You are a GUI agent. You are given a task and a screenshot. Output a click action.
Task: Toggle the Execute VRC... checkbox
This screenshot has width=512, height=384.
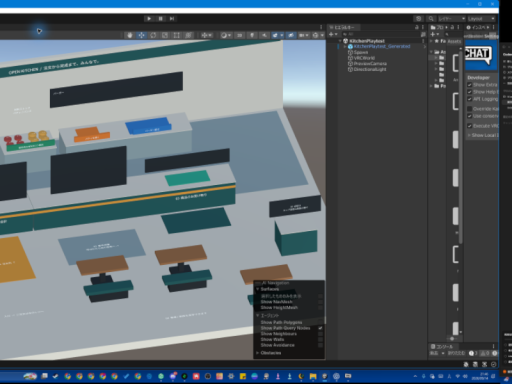click(x=470, y=126)
